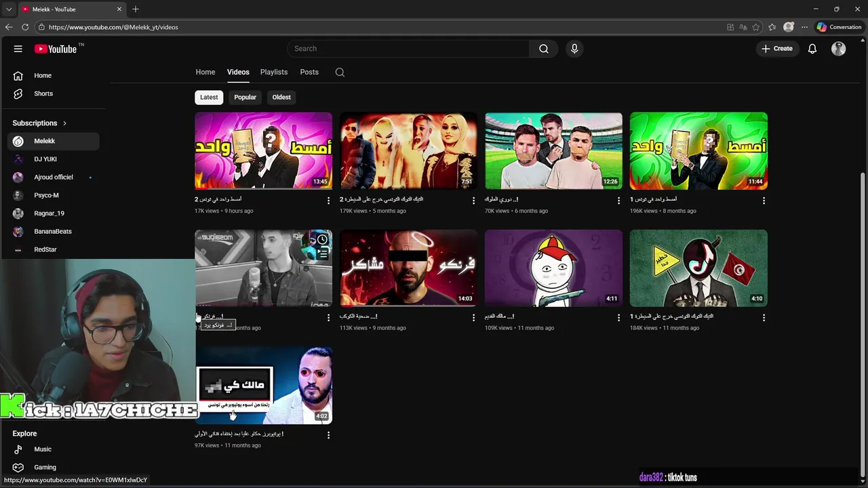868x488 pixels.
Task: Open options menu for 97K views video
Action: [x=329, y=435]
